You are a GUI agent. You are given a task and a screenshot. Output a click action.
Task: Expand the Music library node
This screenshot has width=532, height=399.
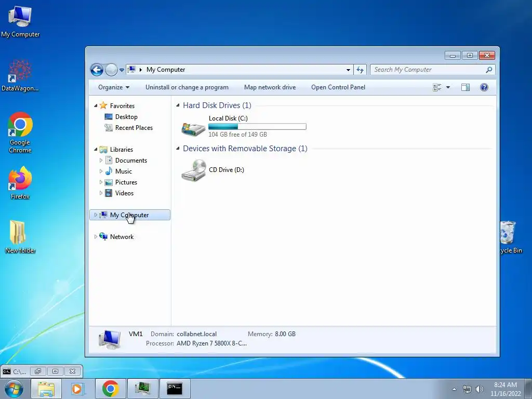(x=101, y=171)
